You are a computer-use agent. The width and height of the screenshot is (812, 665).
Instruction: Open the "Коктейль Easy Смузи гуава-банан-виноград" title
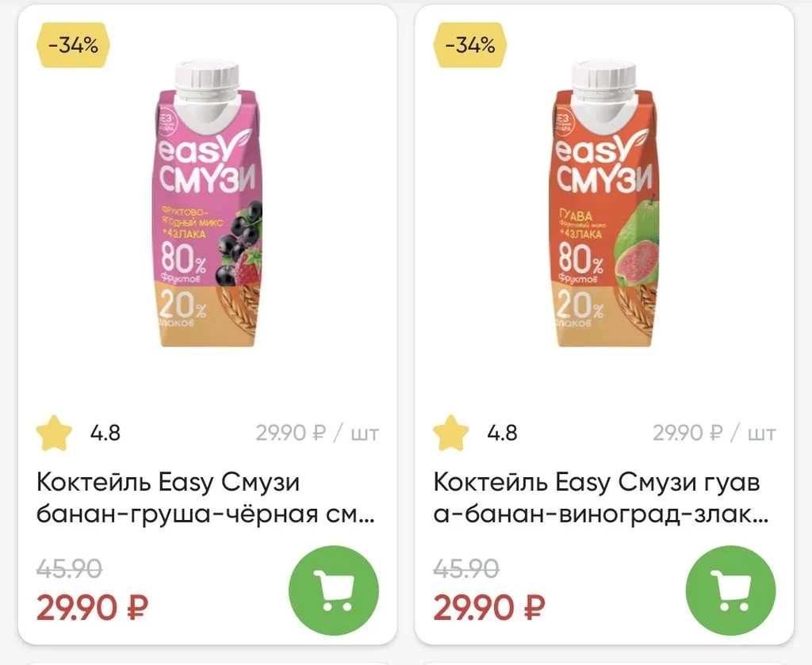601,499
